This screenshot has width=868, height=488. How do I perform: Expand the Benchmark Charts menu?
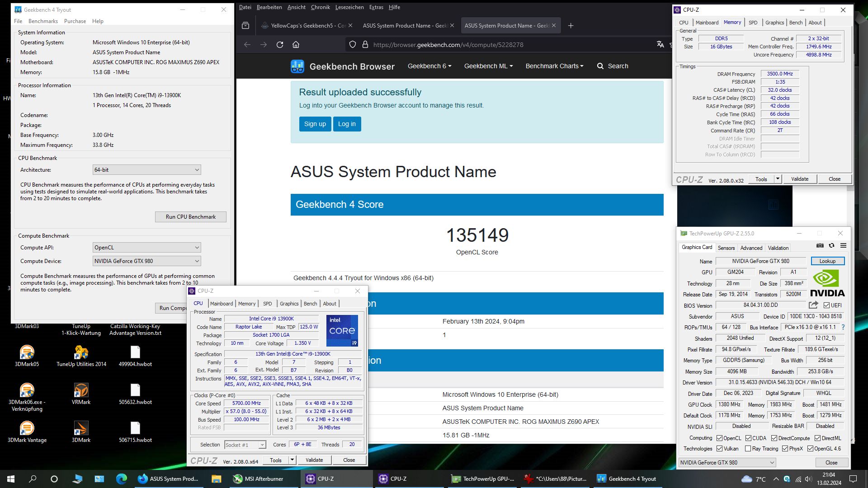(554, 66)
